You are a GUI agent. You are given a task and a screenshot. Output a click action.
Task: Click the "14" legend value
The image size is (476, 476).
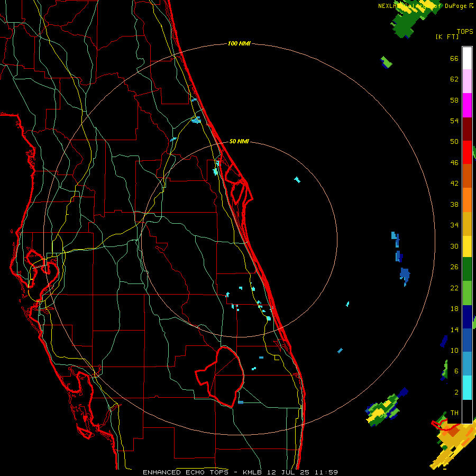454,329
